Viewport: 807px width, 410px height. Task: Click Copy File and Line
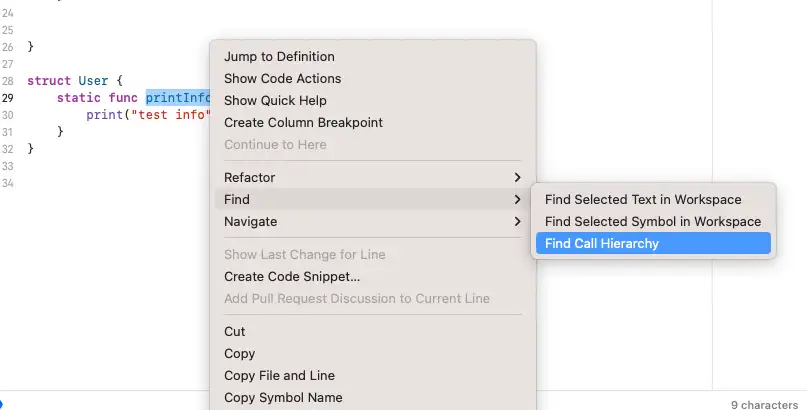click(279, 376)
